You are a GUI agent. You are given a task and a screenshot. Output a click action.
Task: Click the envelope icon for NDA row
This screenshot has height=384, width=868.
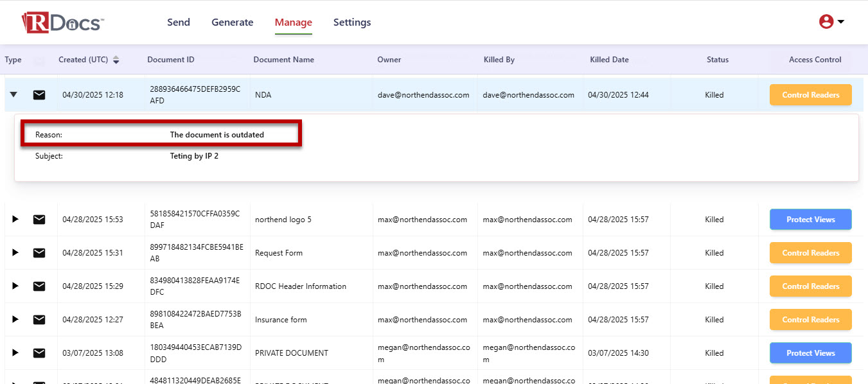(39, 95)
